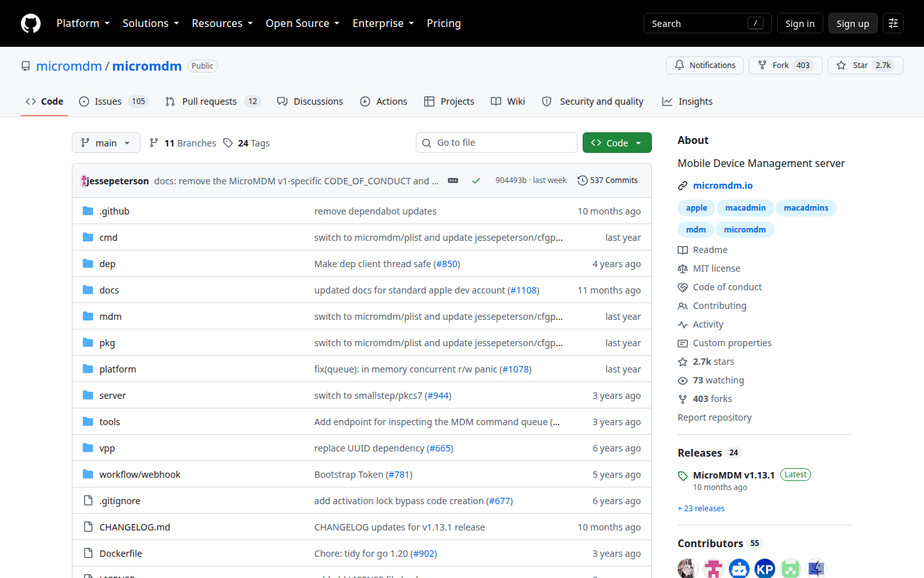Star the micromdm repository
The width and height of the screenshot is (924, 578).
pyautogui.click(x=865, y=66)
